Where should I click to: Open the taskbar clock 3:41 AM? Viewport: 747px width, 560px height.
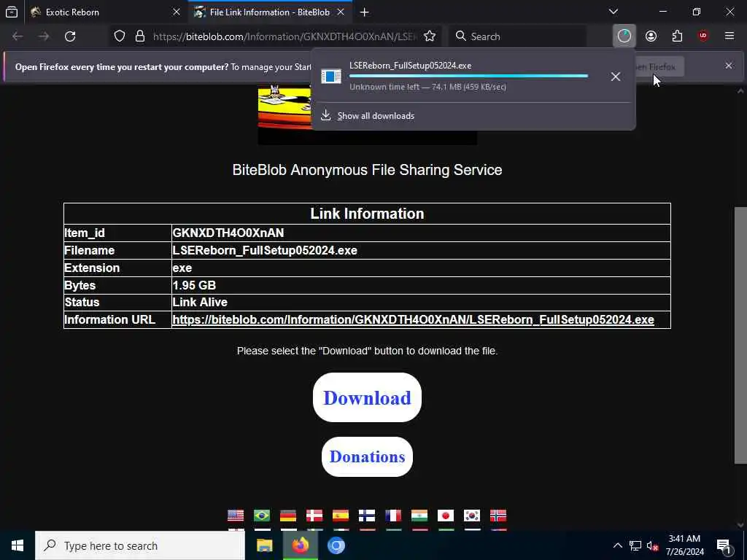tap(684, 545)
